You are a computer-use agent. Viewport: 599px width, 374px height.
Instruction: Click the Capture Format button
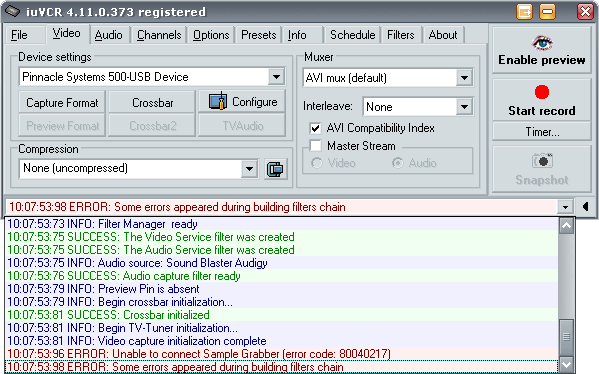(x=62, y=102)
